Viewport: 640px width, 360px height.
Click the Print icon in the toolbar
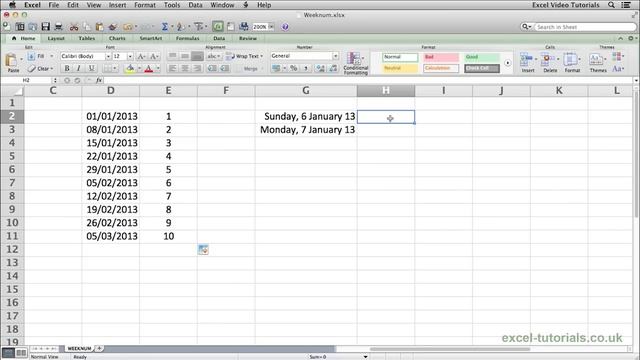(58, 27)
